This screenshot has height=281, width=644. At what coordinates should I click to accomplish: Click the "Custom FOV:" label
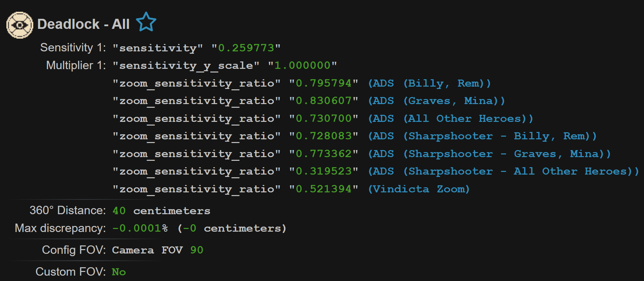pos(71,272)
